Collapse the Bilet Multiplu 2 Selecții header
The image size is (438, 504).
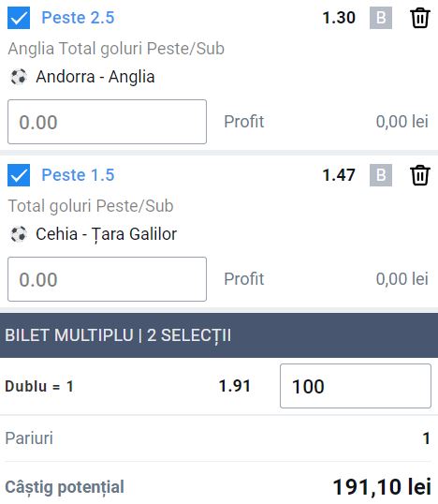coord(219,335)
